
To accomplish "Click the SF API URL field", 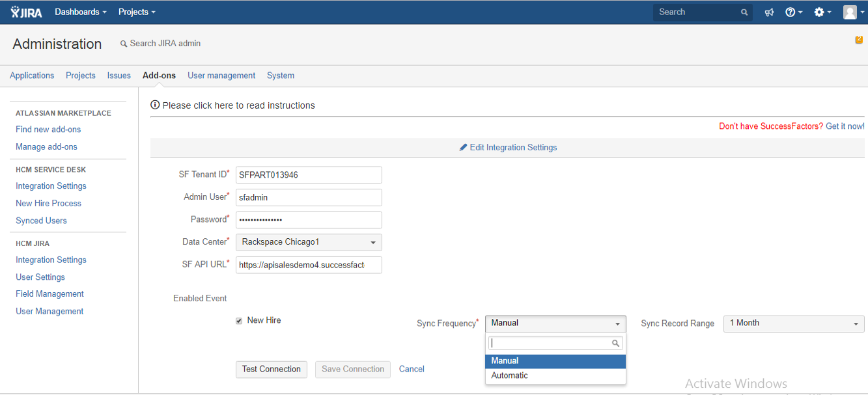I will 309,265.
